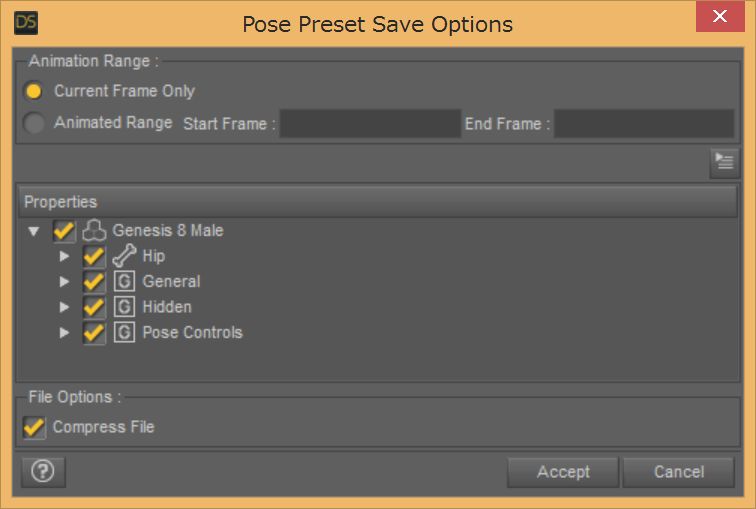Click the Hidden group G icon
The width and height of the screenshot is (756, 509).
(124, 307)
